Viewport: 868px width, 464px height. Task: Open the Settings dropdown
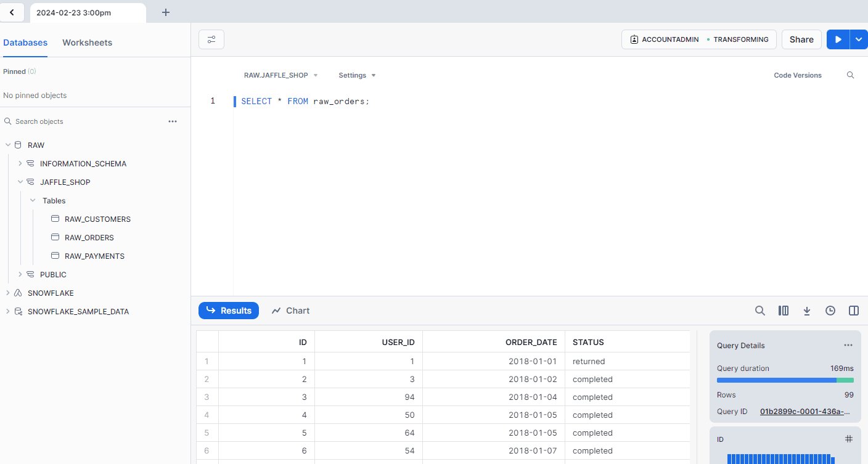tap(357, 75)
